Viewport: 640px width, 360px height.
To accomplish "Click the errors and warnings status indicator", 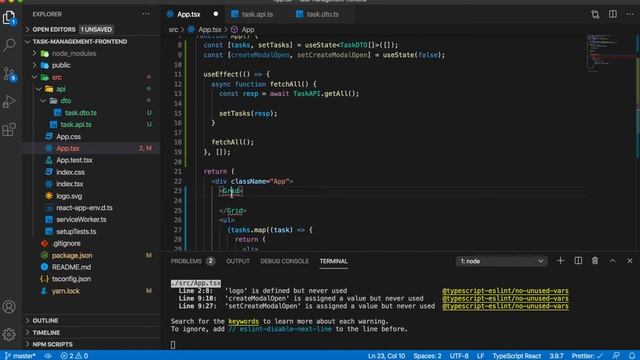I will coord(74,356).
